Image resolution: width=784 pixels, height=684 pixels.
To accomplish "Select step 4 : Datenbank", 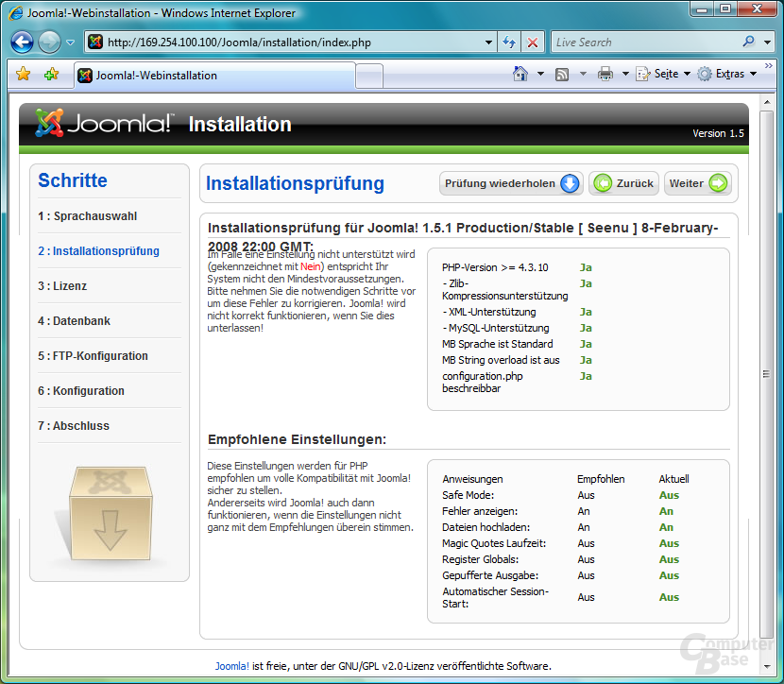I will 74,321.
